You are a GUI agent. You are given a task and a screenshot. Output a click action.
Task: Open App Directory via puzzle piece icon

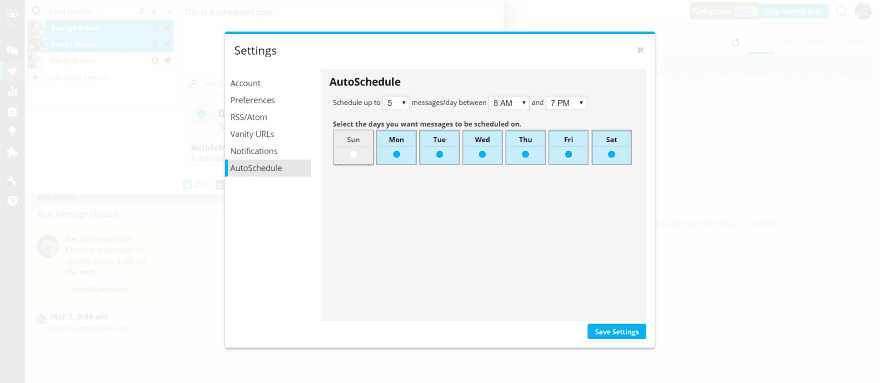click(x=12, y=152)
